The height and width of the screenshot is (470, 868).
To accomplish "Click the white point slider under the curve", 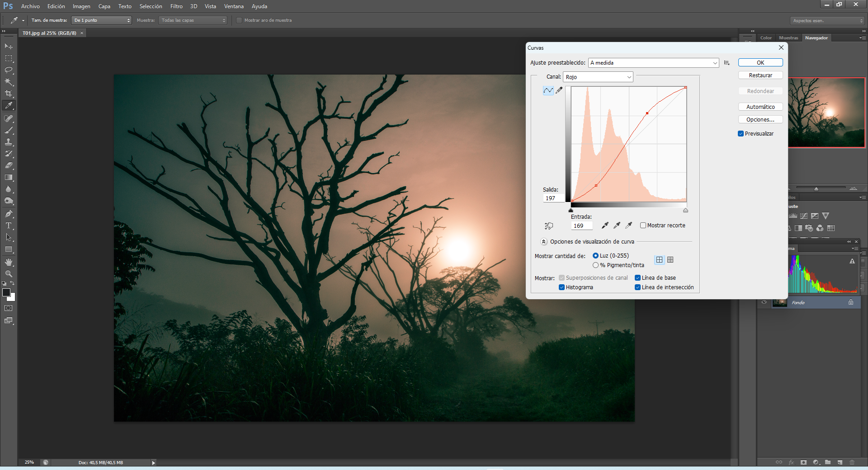I will (685, 210).
